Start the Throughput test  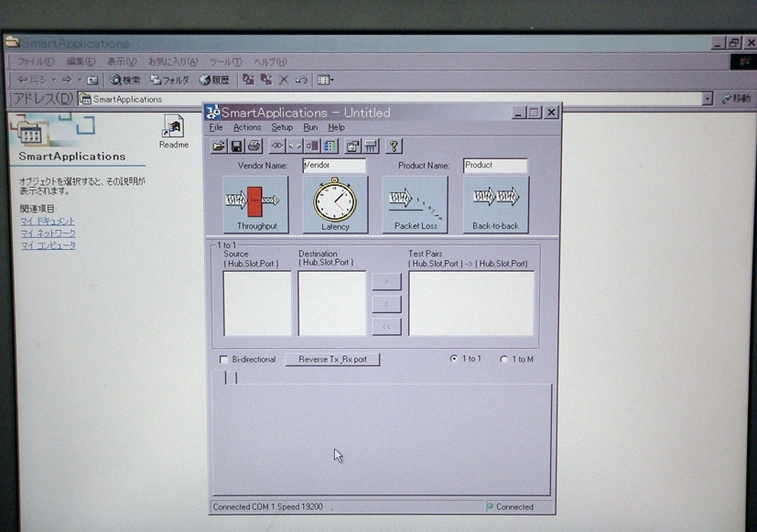pyautogui.click(x=256, y=204)
